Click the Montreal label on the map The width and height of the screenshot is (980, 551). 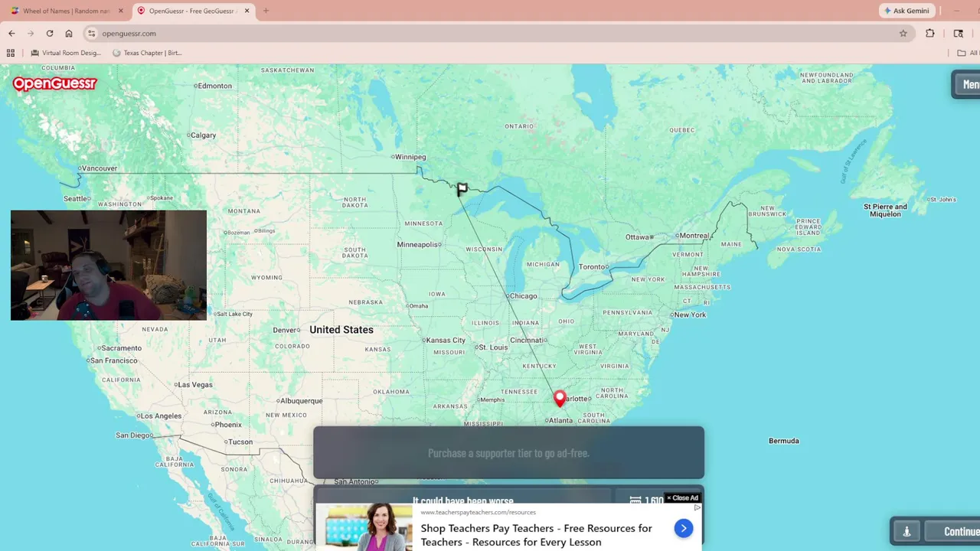tap(694, 236)
